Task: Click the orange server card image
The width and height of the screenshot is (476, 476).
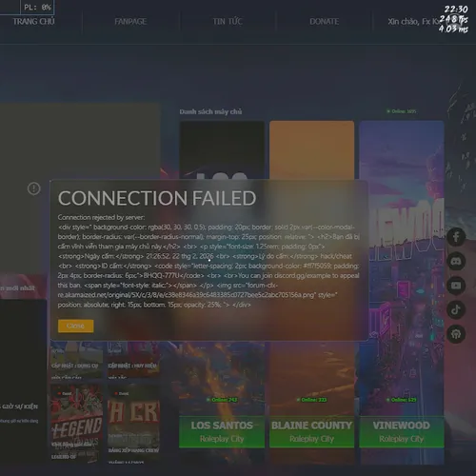Action: click(311, 149)
